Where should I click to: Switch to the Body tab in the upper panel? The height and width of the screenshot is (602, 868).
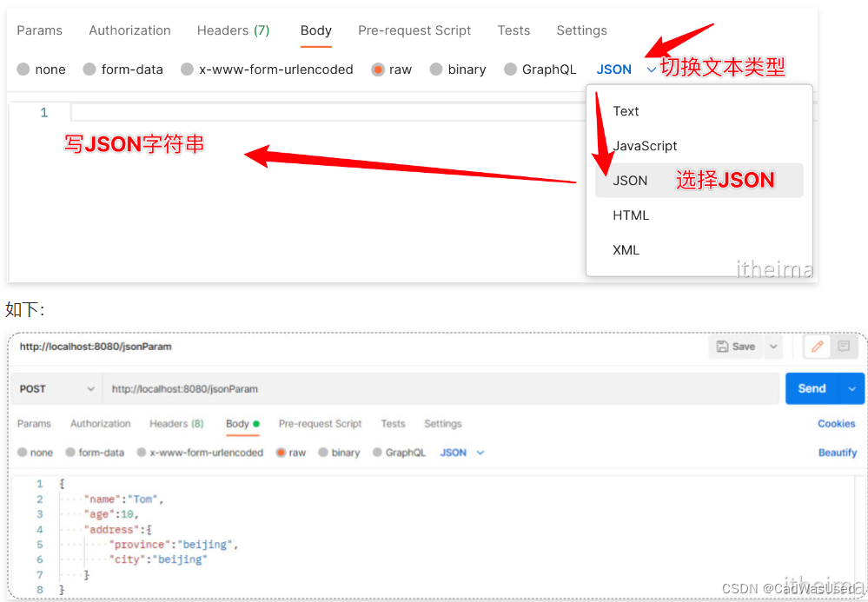pyautogui.click(x=316, y=30)
